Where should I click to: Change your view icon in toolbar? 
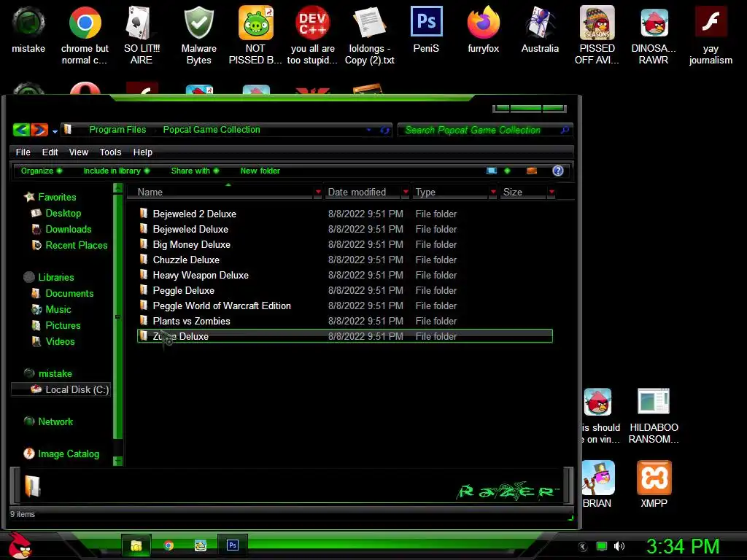(x=492, y=171)
